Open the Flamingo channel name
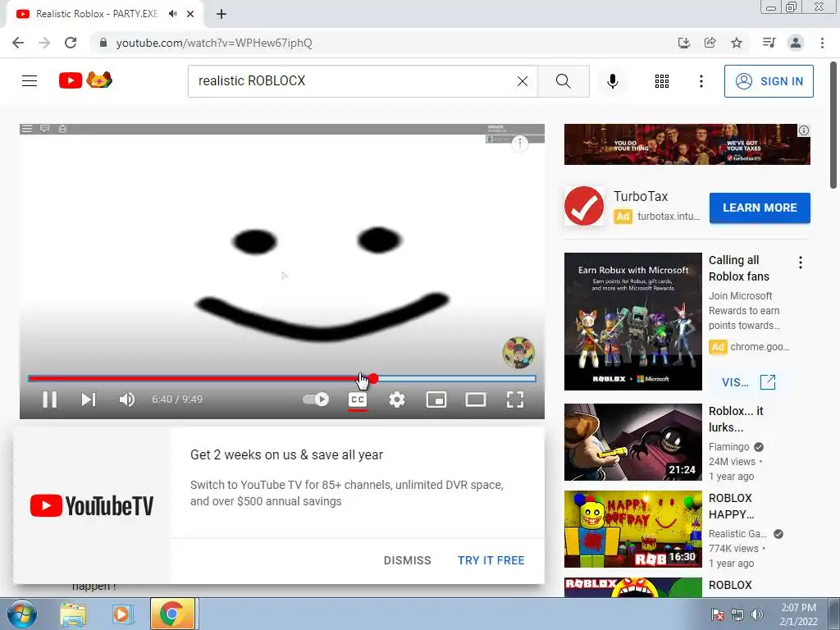840x630 pixels. [728, 447]
